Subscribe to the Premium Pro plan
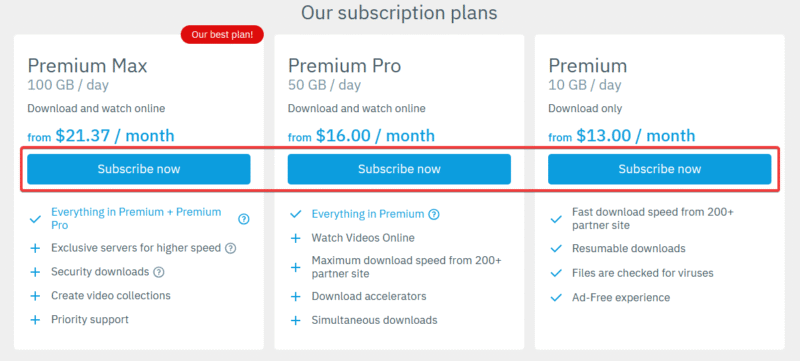 pyautogui.click(x=399, y=169)
